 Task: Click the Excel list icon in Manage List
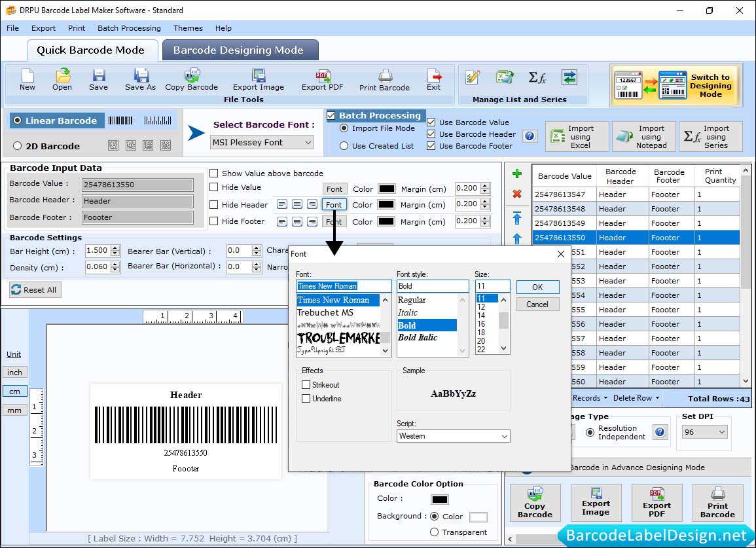(x=504, y=77)
